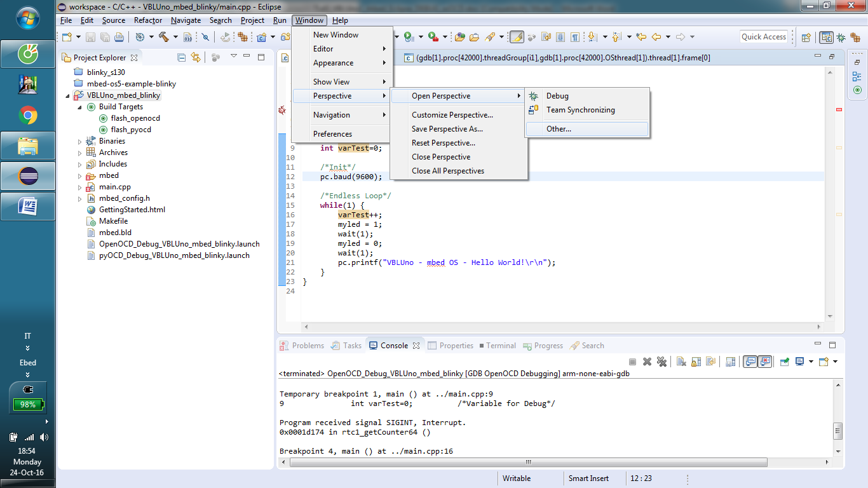Click the Open Console icon
The height and width of the screenshot is (488, 868).
(x=823, y=362)
